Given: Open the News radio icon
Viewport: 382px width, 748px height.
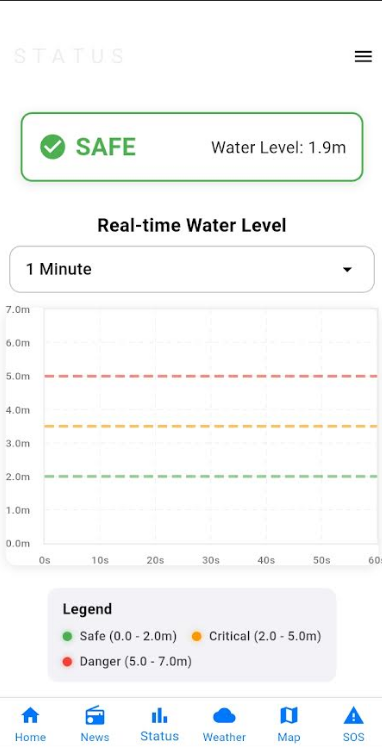Looking at the screenshot, I should coord(94,716).
